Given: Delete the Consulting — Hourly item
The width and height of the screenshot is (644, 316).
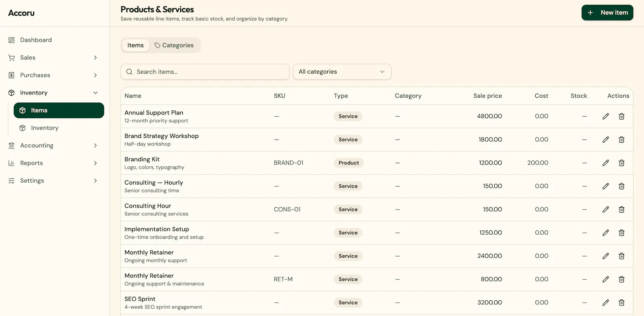Looking at the screenshot, I should 621,186.
